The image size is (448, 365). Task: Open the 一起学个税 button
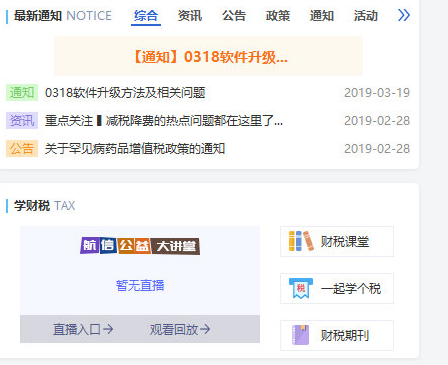[x=337, y=289]
